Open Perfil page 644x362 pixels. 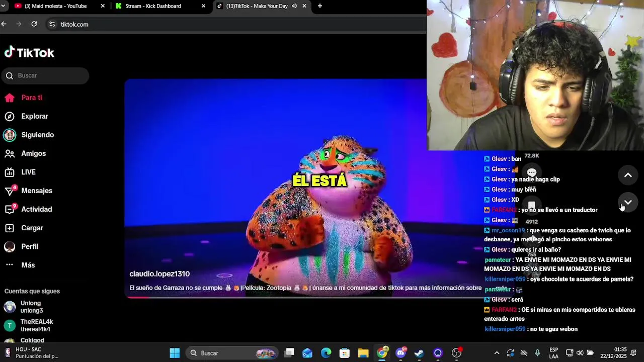click(x=22, y=246)
